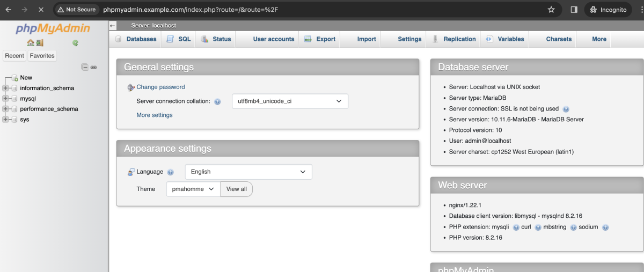
Task: Click the Change password link
Action: tap(160, 87)
